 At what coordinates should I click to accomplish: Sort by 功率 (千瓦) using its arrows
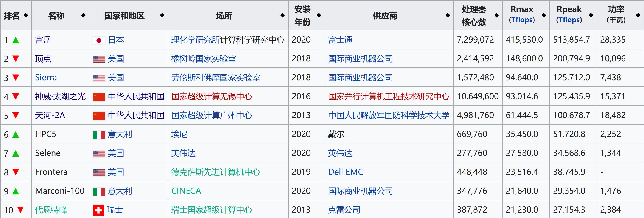[x=638, y=15]
